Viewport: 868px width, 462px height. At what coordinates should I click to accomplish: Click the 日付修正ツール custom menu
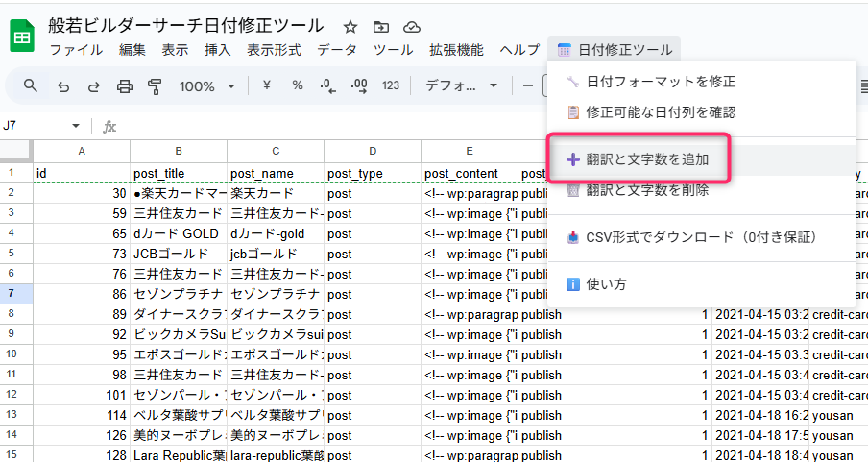coord(615,50)
